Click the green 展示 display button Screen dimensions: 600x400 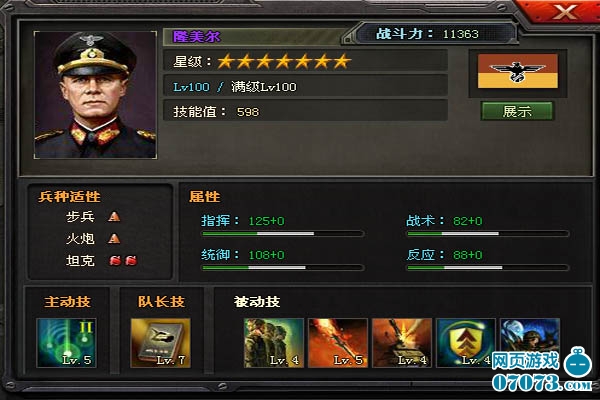pyautogui.click(x=517, y=111)
